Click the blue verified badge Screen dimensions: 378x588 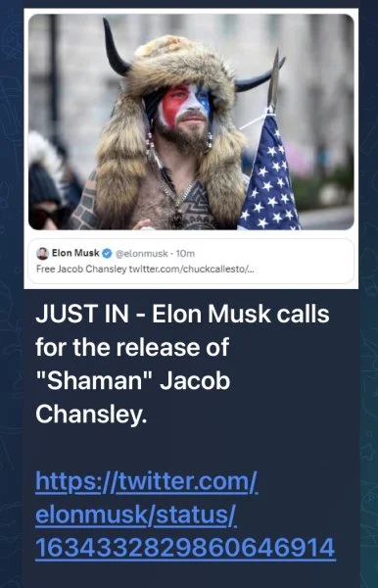(107, 254)
